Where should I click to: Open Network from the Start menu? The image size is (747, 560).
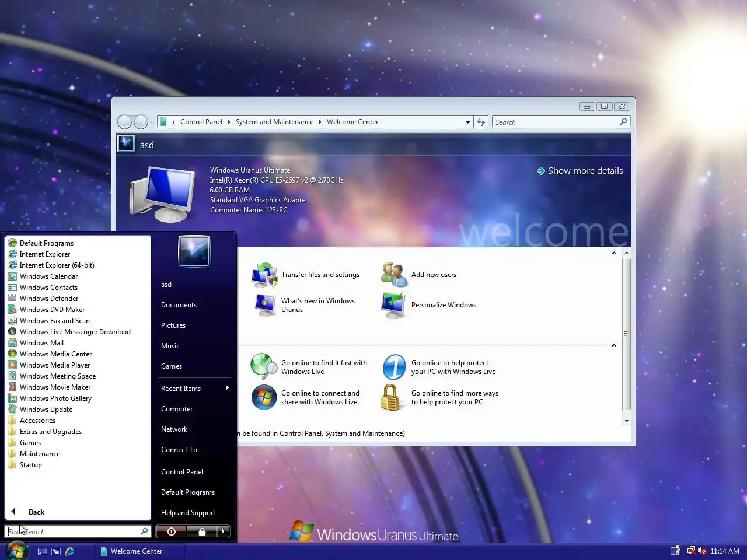[174, 429]
